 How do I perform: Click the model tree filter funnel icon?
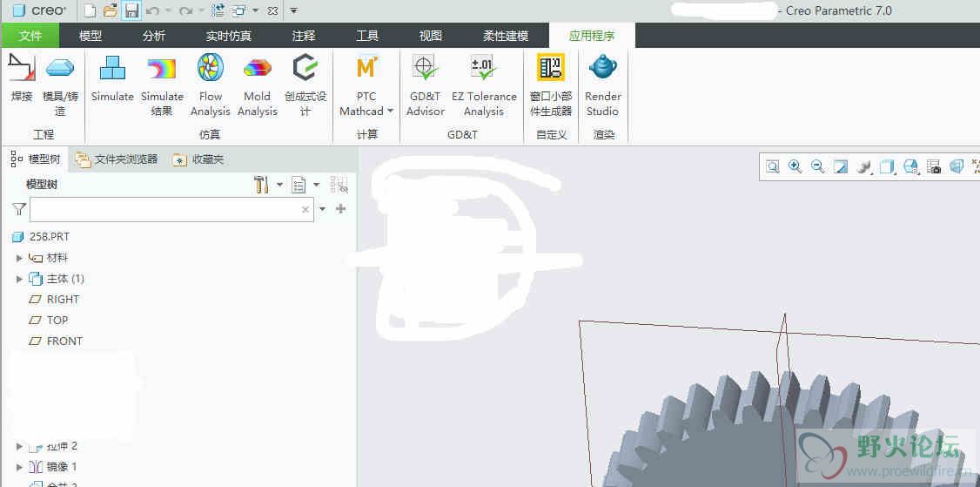click(x=19, y=209)
